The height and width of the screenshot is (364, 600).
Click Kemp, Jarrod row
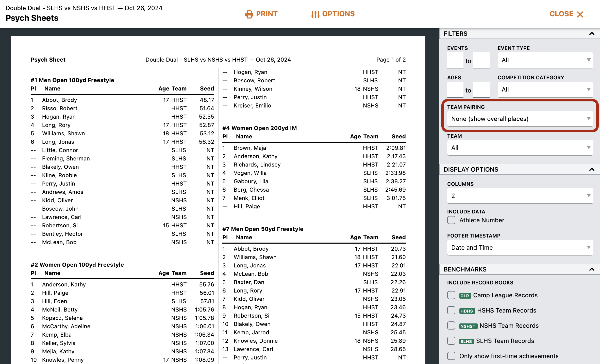click(314, 332)
